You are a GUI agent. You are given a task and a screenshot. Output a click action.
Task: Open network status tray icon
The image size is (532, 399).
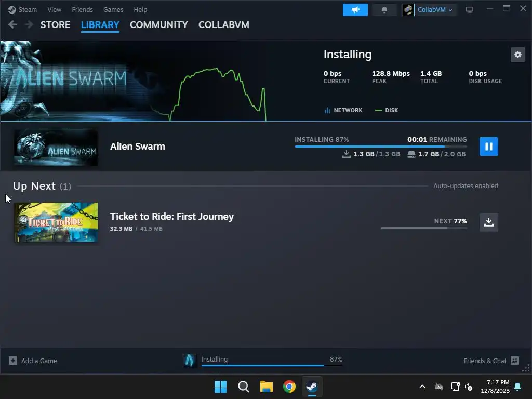[455, 387]
